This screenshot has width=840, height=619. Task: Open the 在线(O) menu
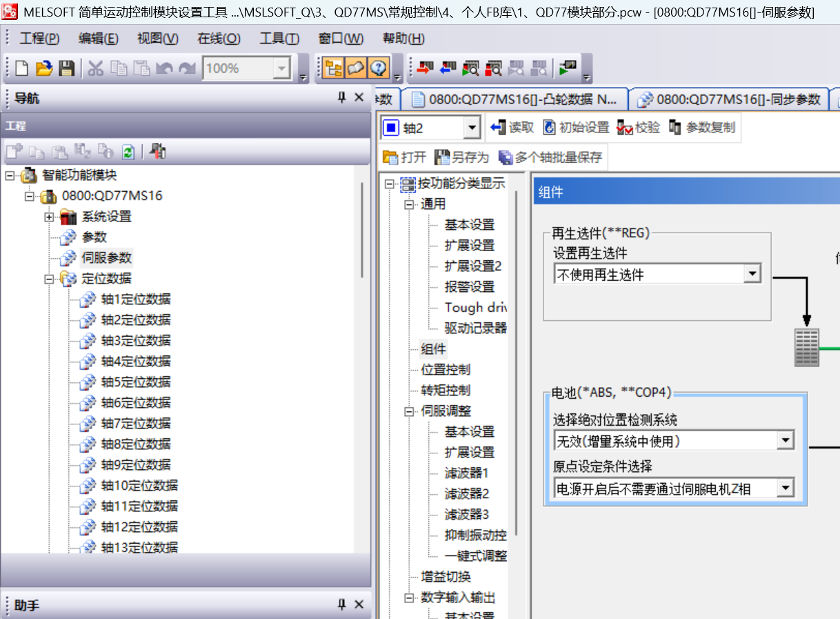pos(219,39)
